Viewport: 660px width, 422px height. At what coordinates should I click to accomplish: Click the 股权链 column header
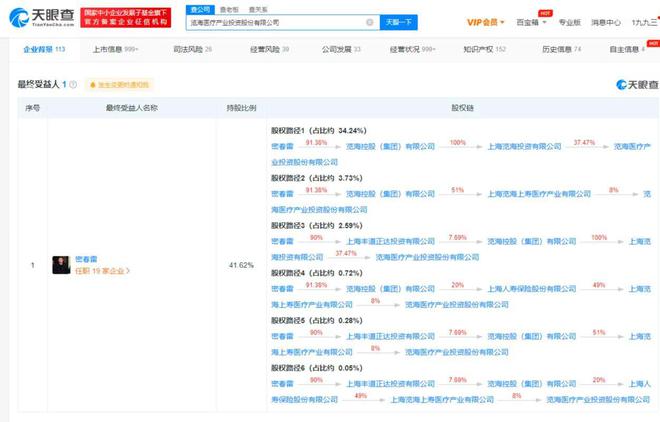coord(463,108)
